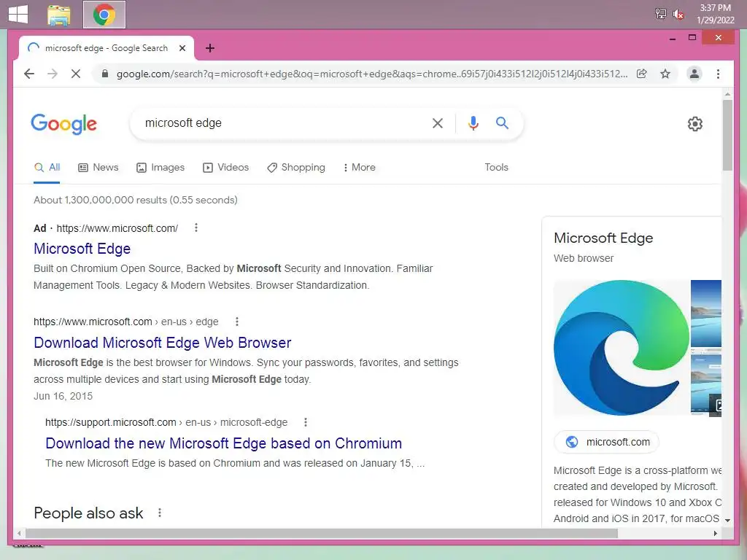
Task: Click the network tray icon
Action: (660, 14)
